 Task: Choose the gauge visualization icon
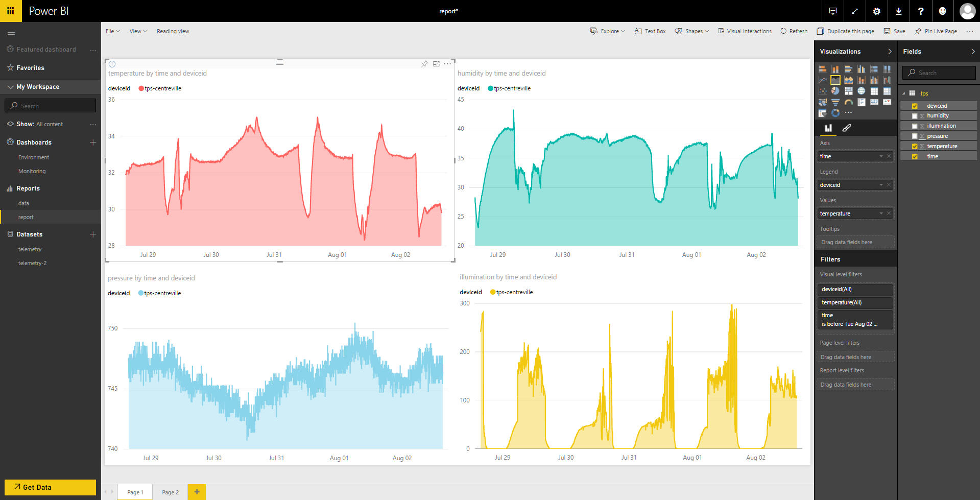click(x=848, y=102)
